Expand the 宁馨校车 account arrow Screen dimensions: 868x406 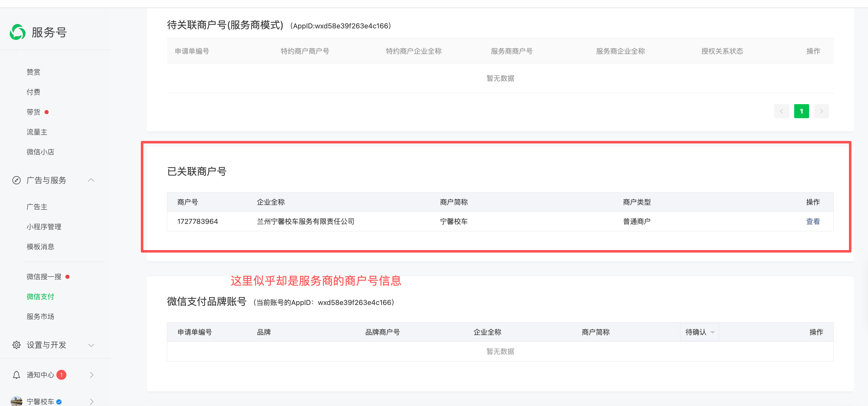(x=91, y=401)
